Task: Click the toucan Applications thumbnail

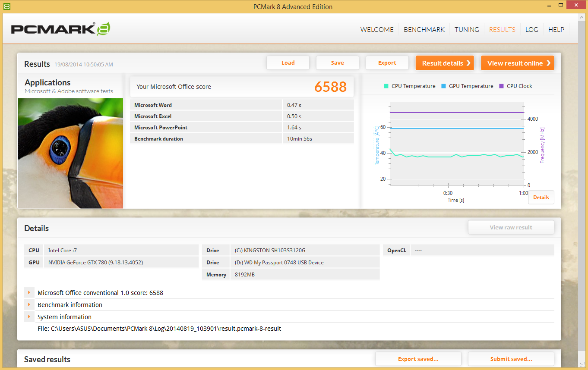Action: click(x=70, y=153)
